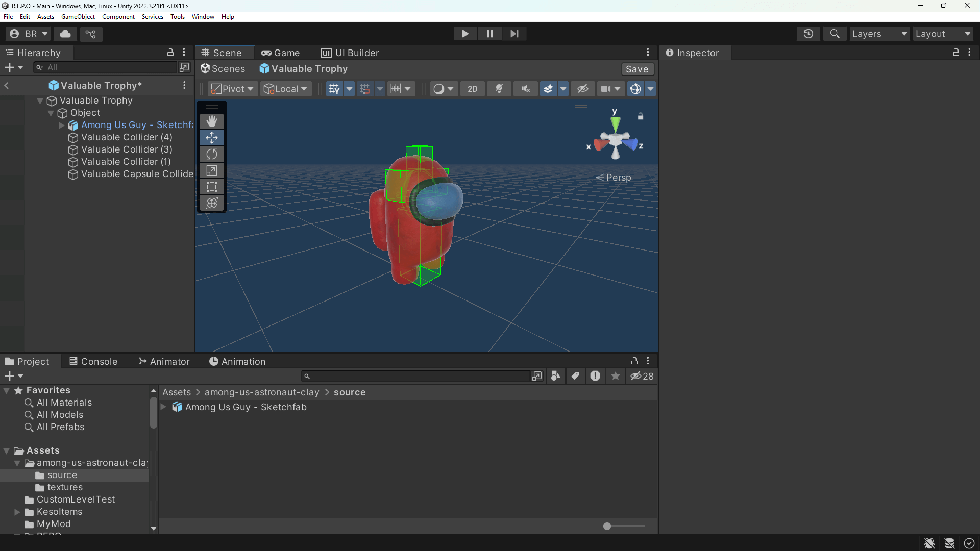The image size is (980, 551).
Task: Select the Scale tool
Action: point(211,170)
